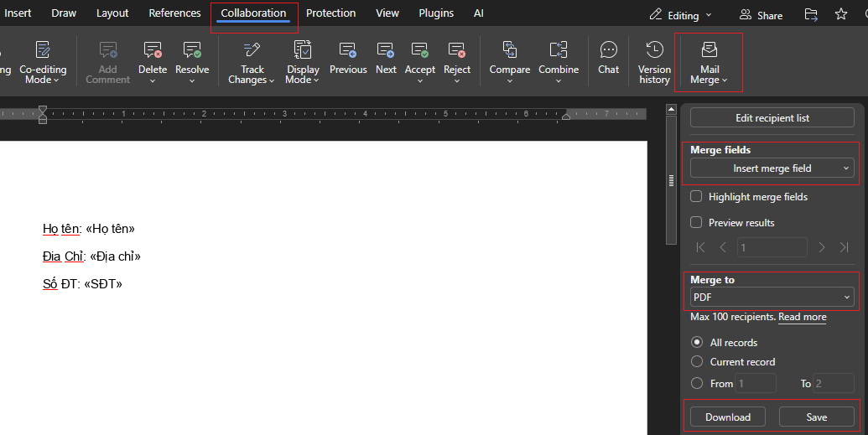Open the Merge to PDF dropdown
The height and width of the screenshot is (435, 868).
(772, 298)
